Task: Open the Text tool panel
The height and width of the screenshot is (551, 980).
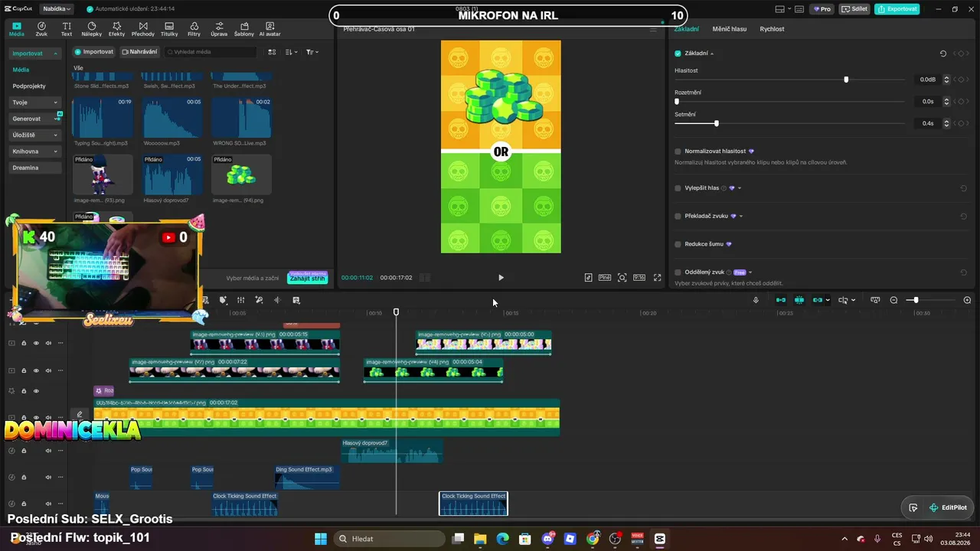Action: [x=67, y=29]
